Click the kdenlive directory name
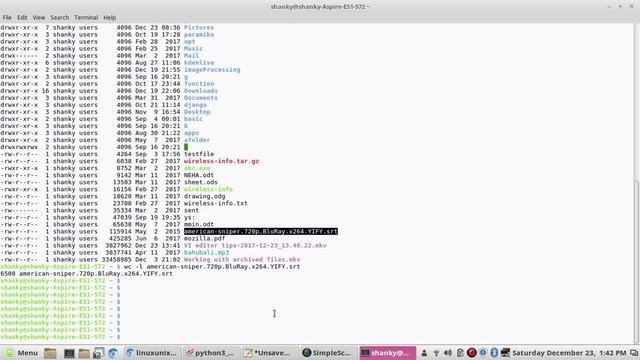This screenshot has height=360, width=640. [x=199, y=63]
